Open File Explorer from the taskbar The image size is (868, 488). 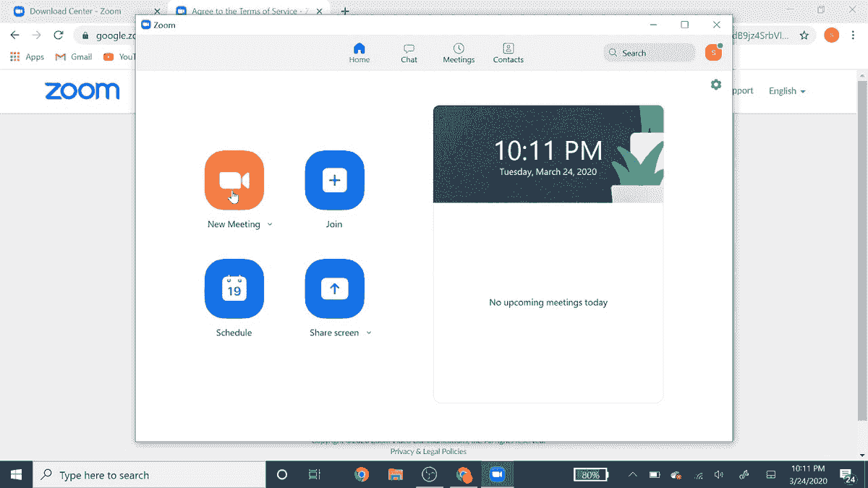[x=396, y=475]
